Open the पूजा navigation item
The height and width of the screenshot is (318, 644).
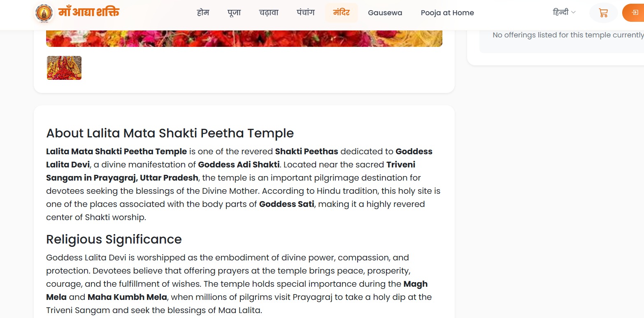(234, 13)
